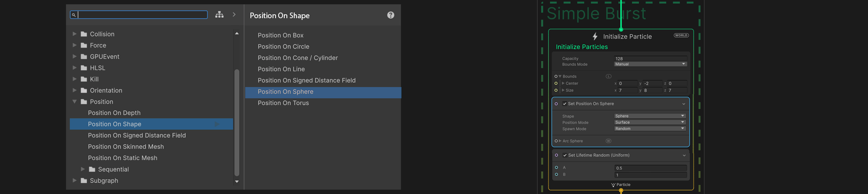This screenshot has height=194, width=868.
Task: Open the Position Mode dropdown
Action: pyautogui.click(x=650, y=123)
